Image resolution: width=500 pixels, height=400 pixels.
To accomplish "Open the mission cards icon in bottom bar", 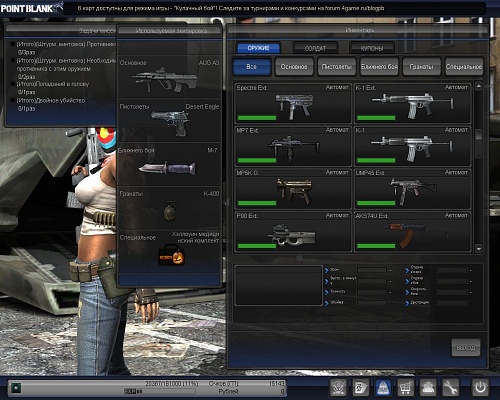I will click(361, 387).
